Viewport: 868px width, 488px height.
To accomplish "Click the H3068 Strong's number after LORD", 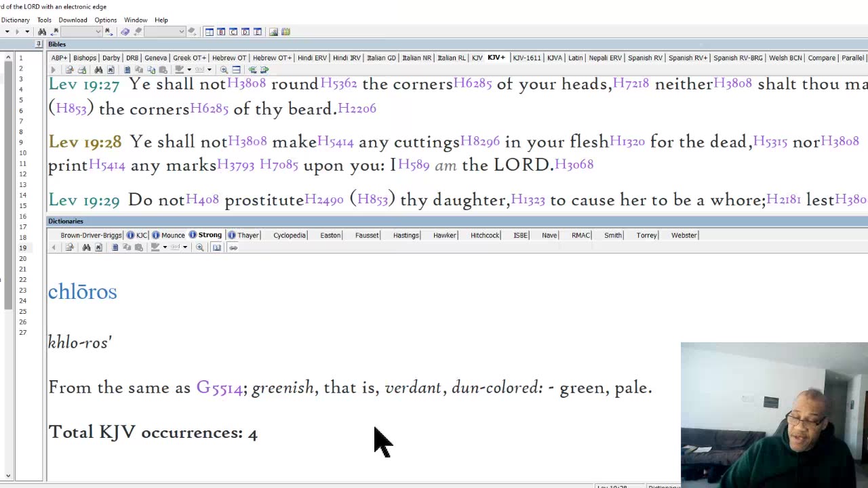I will point(574,165).
